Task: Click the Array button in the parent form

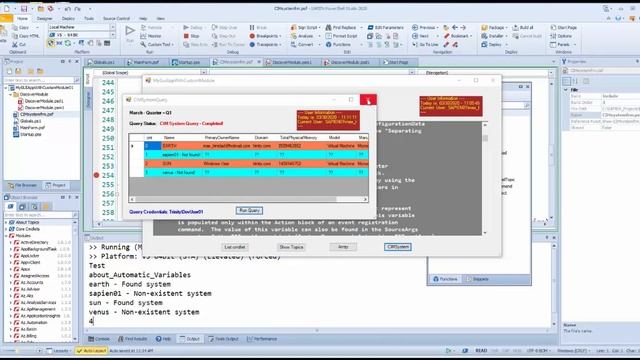Action: pyautogui.click(x=343, y=247)
